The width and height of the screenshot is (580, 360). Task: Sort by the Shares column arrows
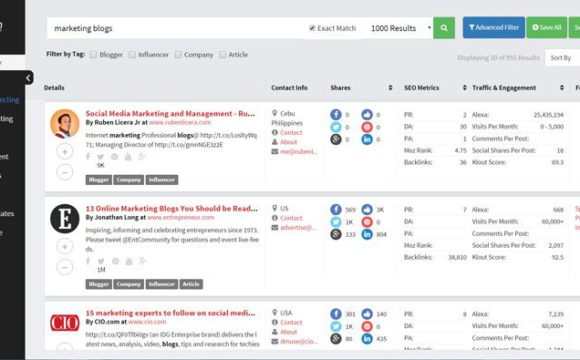tap(390, 88)
